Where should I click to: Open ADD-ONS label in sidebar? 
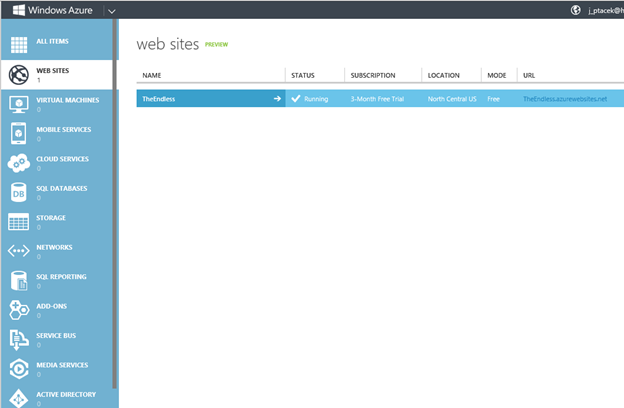coord(52,306)
